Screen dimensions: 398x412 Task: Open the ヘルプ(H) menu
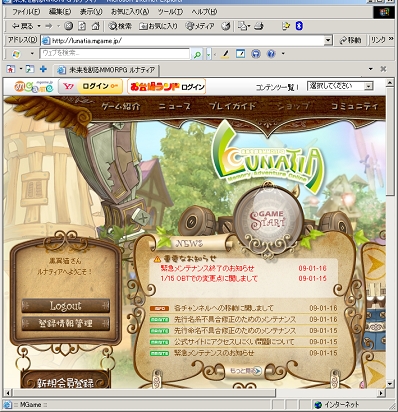pos(204,12)
